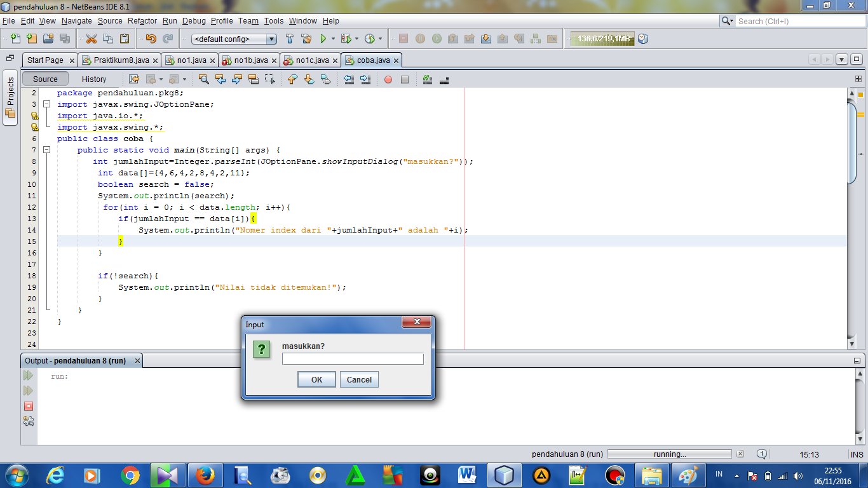Undo the last edit
Image resolution: width=868 pixels, height=488 pixels.
click(151, 39)
